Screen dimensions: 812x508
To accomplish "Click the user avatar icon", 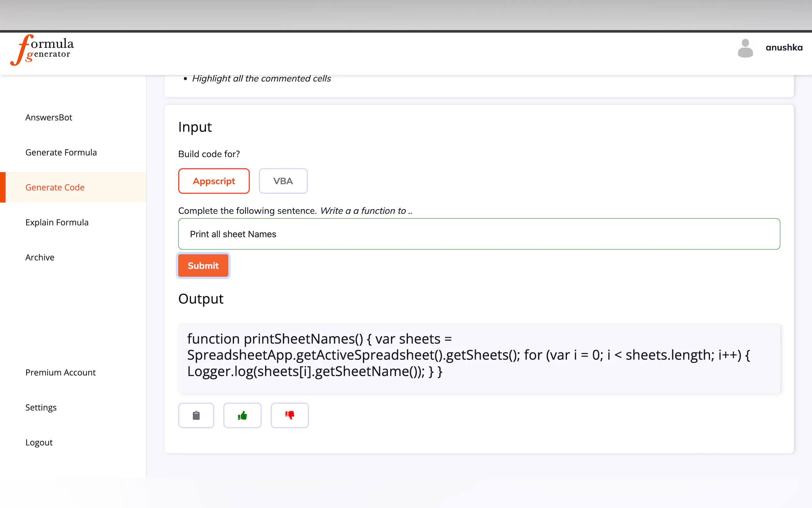I will tap(745, 48).
